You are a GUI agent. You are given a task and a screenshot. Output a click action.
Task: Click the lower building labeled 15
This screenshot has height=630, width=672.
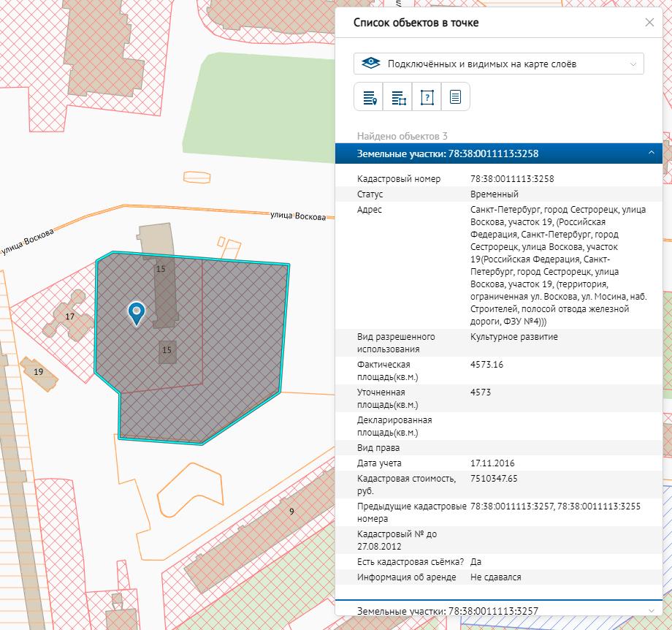coord(167,352)
